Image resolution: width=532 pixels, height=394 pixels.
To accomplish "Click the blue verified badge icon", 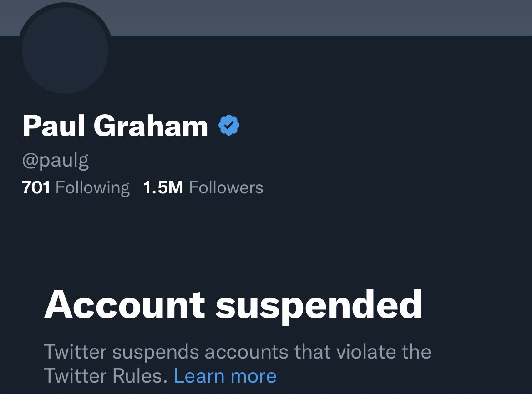I will coord(229,126).
